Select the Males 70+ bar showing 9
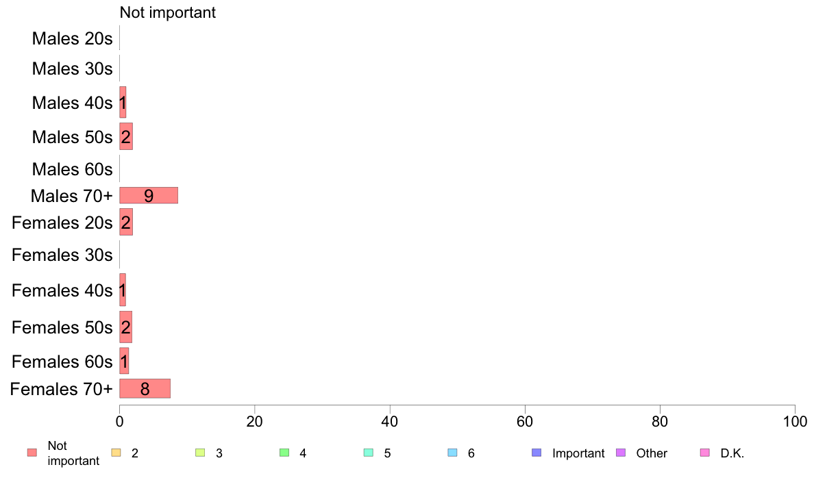 pos(149,195)
